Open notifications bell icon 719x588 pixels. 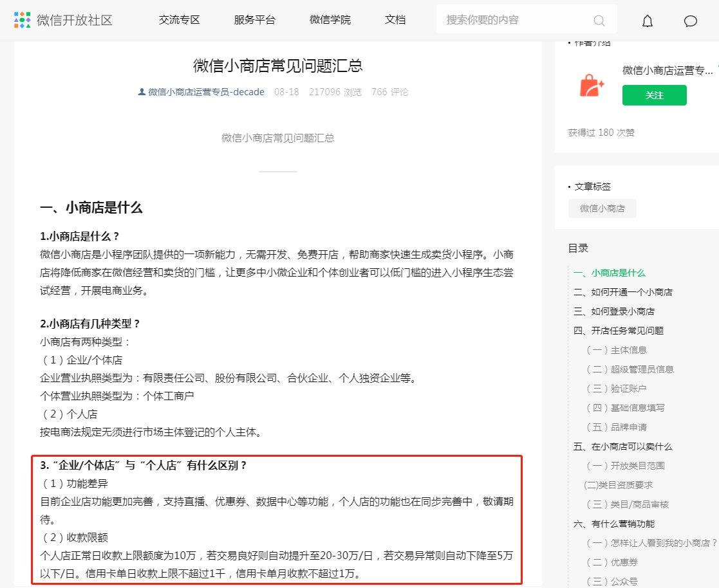point(648,21)
